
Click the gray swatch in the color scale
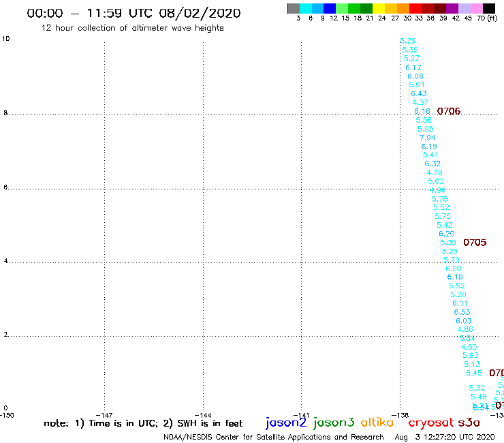pos(294,8)
